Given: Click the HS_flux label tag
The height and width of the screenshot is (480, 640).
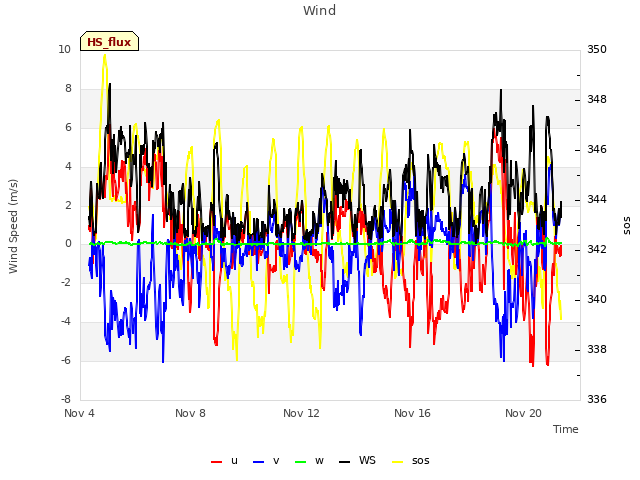Looking at the screenshot, I should point(109,41).
